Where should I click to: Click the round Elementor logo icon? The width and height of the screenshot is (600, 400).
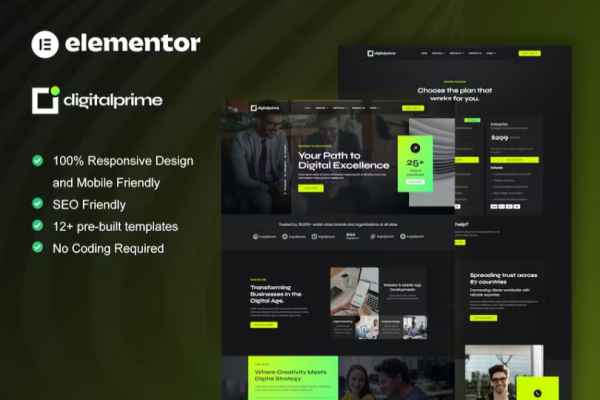[x=45, y=44]
